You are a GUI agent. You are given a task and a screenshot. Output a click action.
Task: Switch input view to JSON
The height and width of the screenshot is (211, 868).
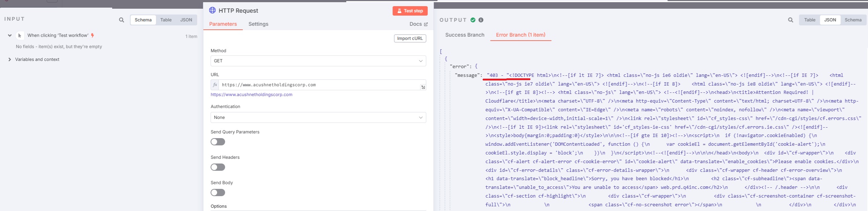[186, 20]
